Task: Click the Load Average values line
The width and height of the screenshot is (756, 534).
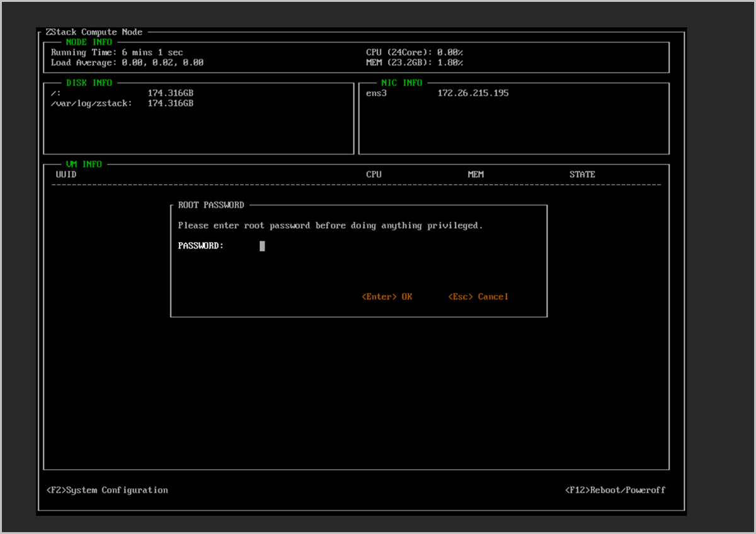Action: click(127, 63)
